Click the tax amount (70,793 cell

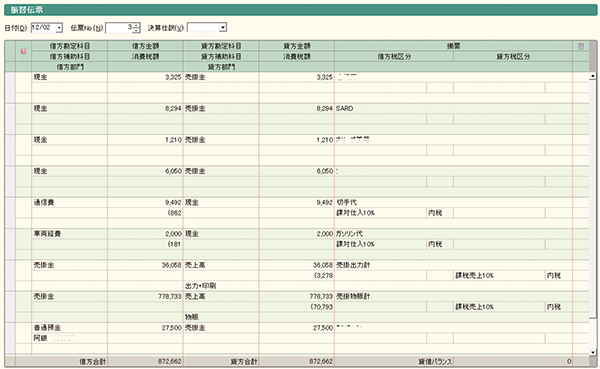click(x=297, y=307)
